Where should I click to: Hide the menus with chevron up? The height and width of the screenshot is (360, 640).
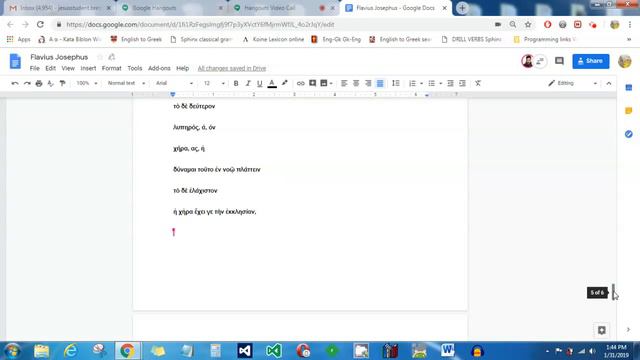click(x=609, y=83)
